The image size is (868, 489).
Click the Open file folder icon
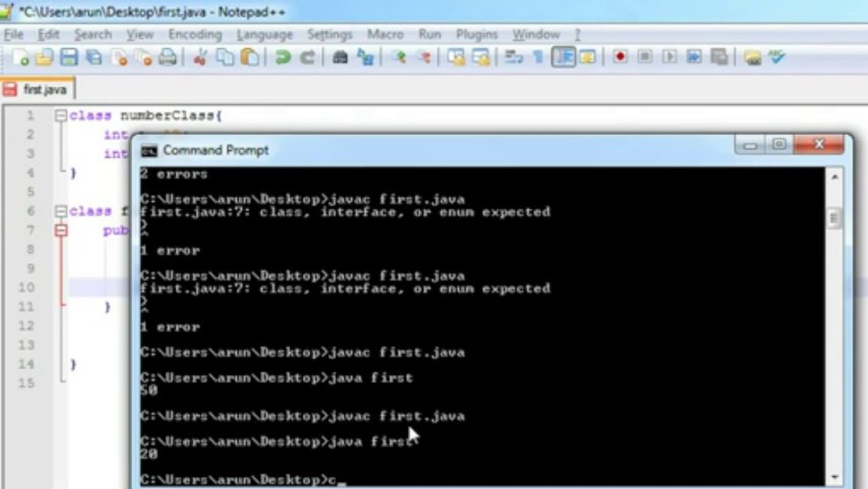[x=44, y=58]
